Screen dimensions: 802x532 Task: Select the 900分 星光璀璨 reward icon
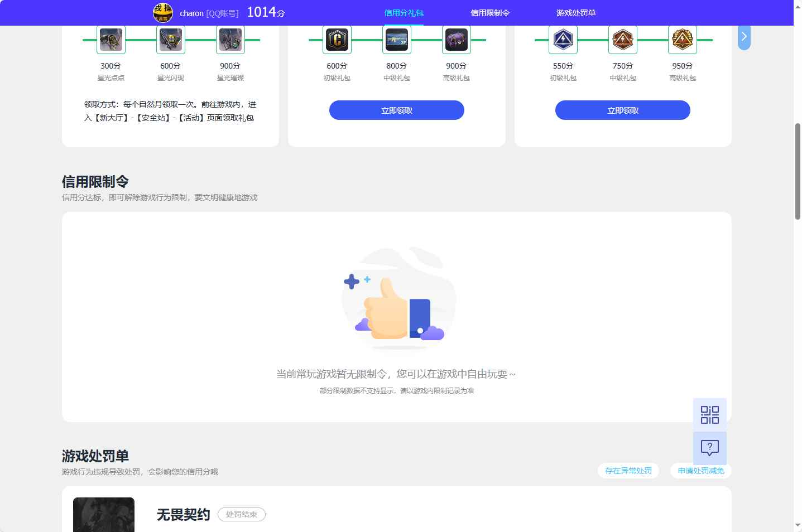(x=230, y=40)
